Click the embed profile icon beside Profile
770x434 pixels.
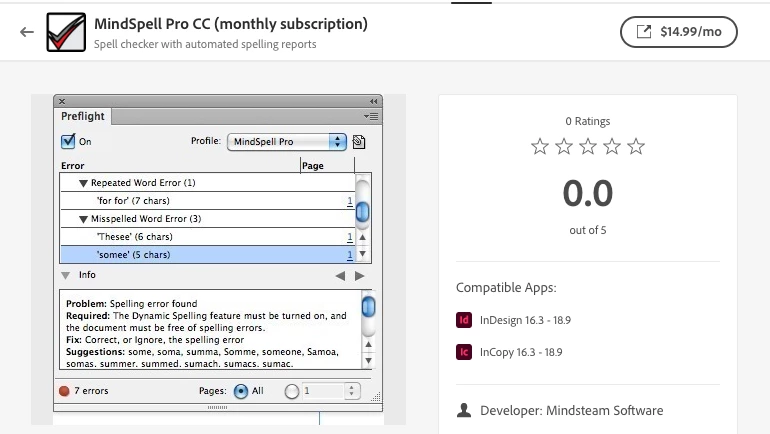pyautogui.click(x=359, y=142)
